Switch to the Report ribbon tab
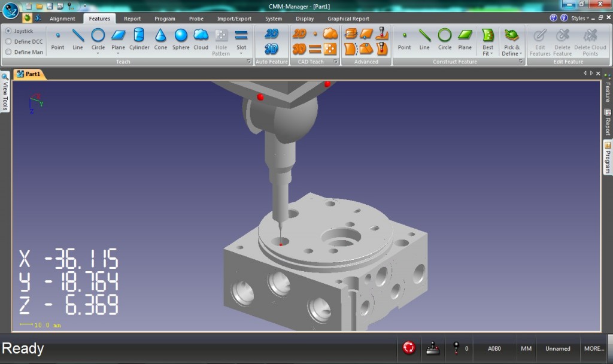The width and height of the screenshot is (613, 364). 132,19
